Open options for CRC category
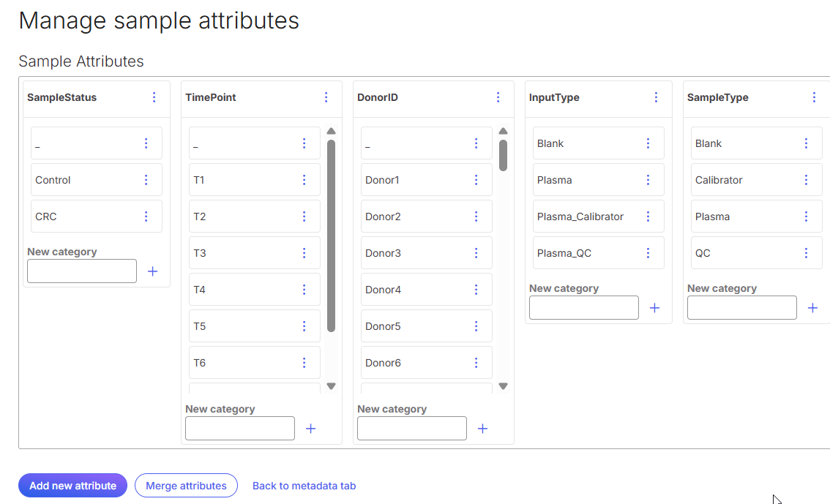 (146, 217)
